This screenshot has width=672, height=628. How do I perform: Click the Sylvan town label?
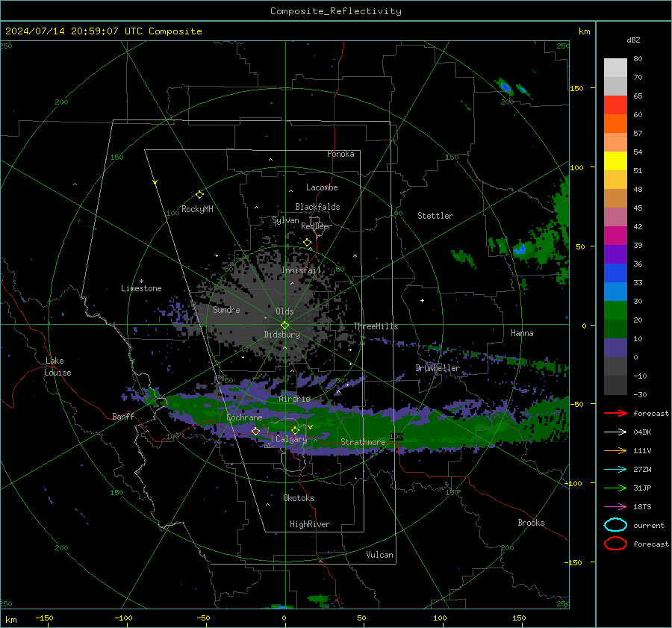coord(285,220)
